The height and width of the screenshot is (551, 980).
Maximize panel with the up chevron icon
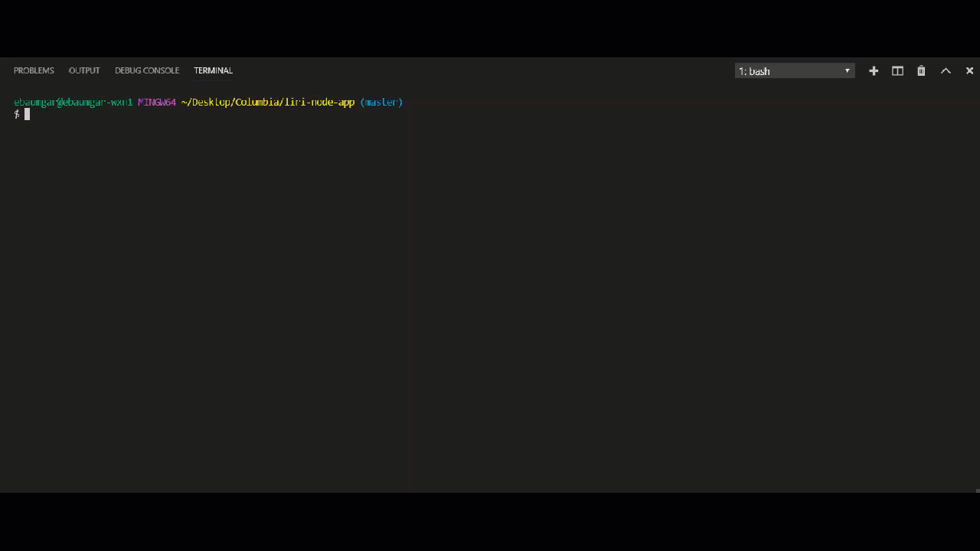click(946, 70)
